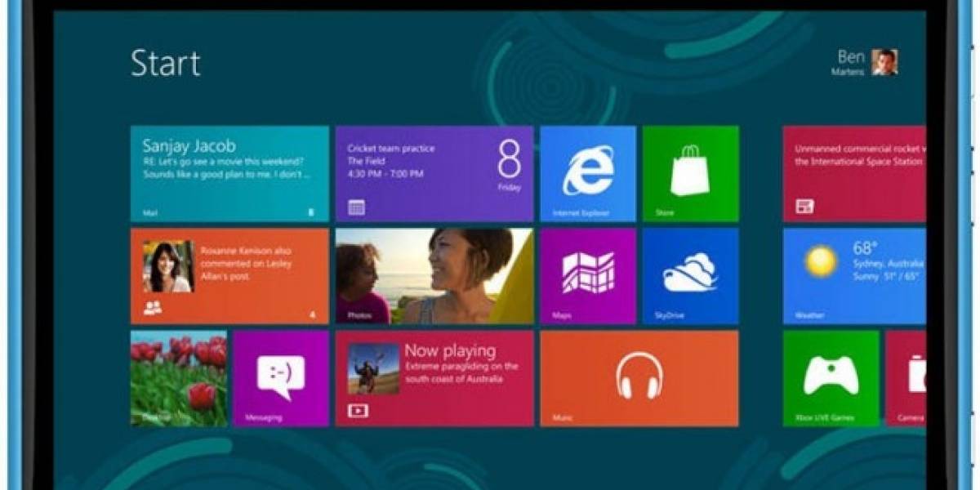
Task: Open Ben Martens user account picture
Action: [x=884, y=62]
